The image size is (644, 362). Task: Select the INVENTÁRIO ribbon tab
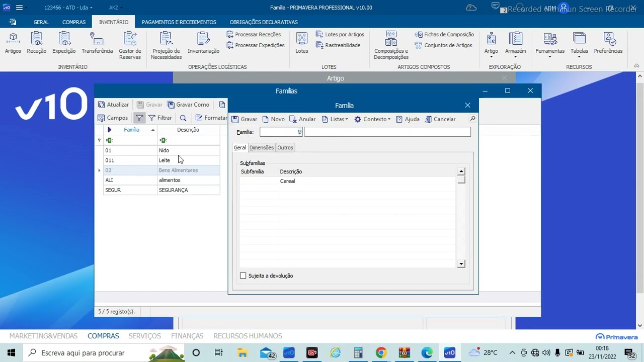pyautogui.click(x=114, y=22)
